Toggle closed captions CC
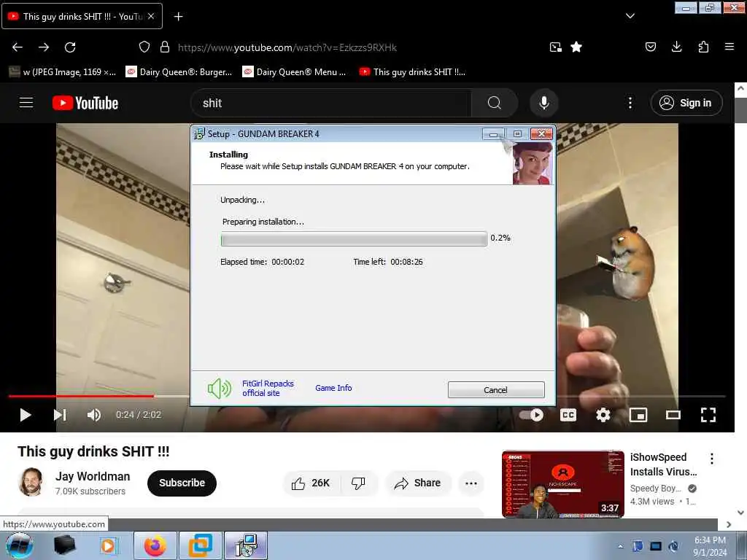This screenshot has width=747, height=560. [568, 415]
